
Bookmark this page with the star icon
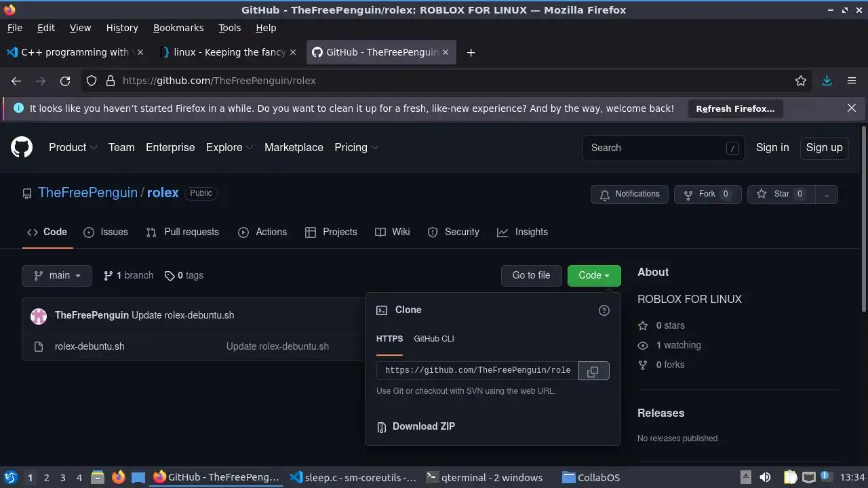[801, 81]
